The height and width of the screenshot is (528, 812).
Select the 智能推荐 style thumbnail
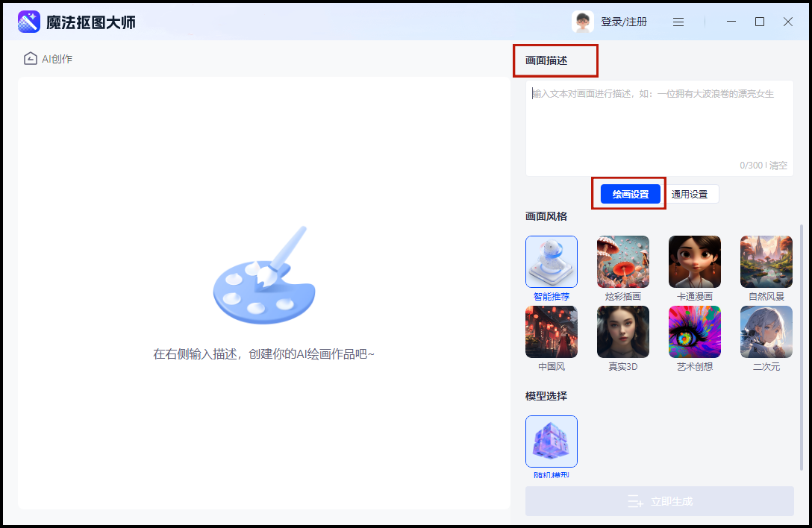[x=551, y=262]
